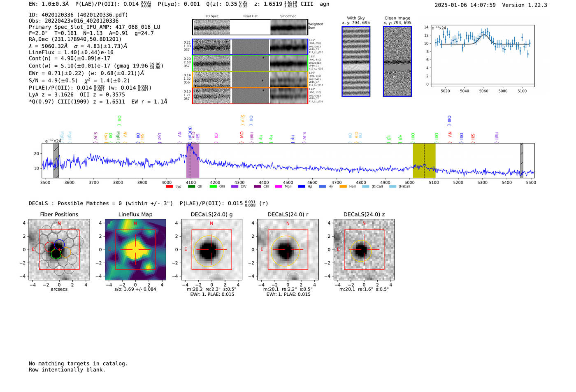Select the red-bordered 2D spectrum row
Viewport: 576px width, 392px height.
tap(250, 95)
